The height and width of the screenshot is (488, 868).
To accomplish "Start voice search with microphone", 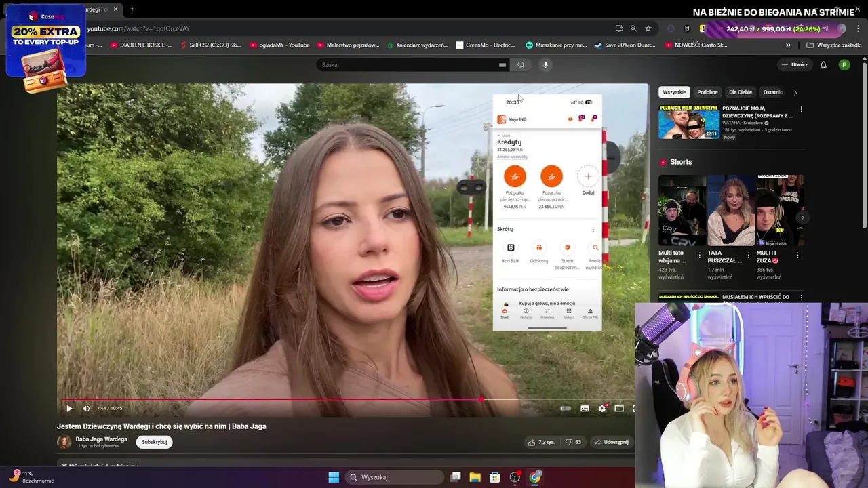I will point(545,65).
